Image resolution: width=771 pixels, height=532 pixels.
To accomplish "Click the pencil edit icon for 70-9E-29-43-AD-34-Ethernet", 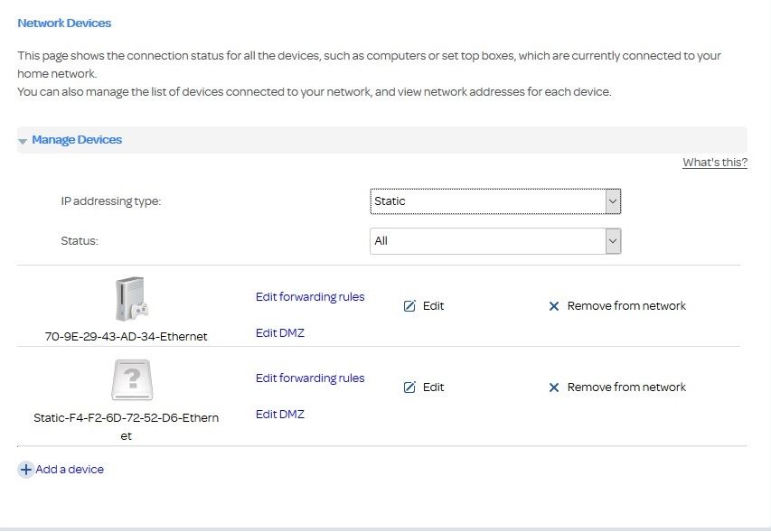I will pyautogui.click(x=409, y=306).
